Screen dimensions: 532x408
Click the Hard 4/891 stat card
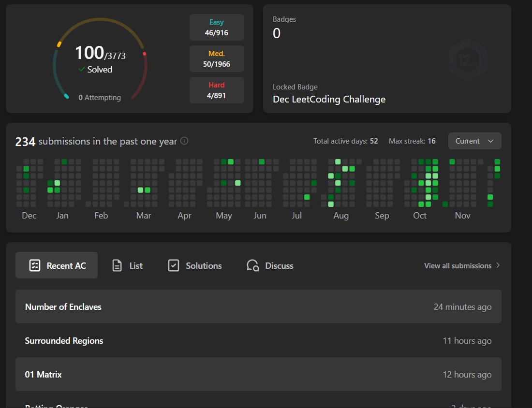coord(217,90)
